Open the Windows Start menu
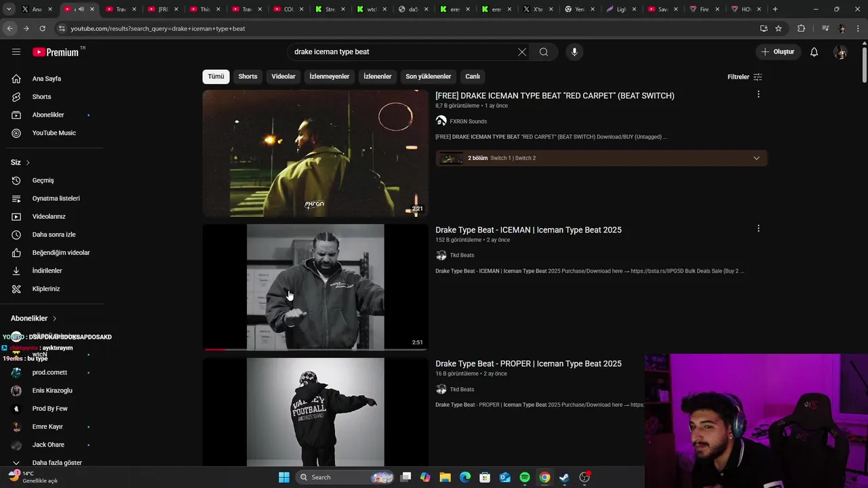 pyautogui.click(x=284, y=477)
